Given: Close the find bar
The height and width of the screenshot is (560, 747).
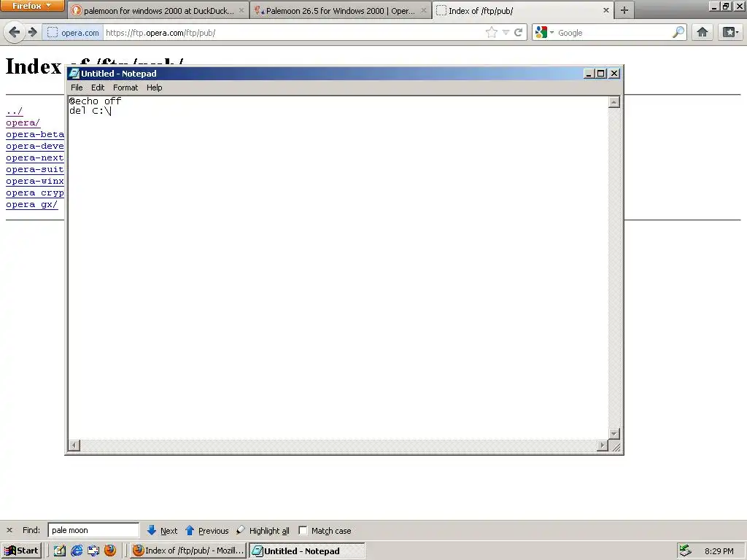Looking at the screenshot, I should (x=9, y=530).
